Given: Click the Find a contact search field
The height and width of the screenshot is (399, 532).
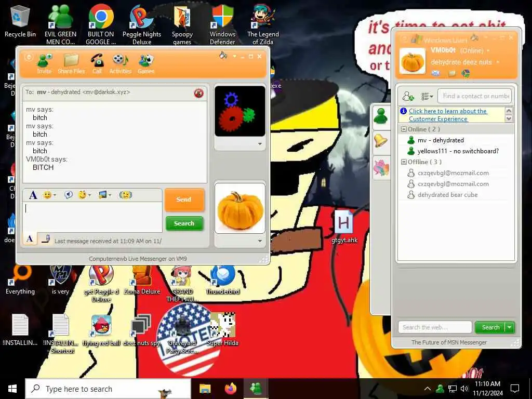Looking at the screenshot, I should tap(475, 96).
